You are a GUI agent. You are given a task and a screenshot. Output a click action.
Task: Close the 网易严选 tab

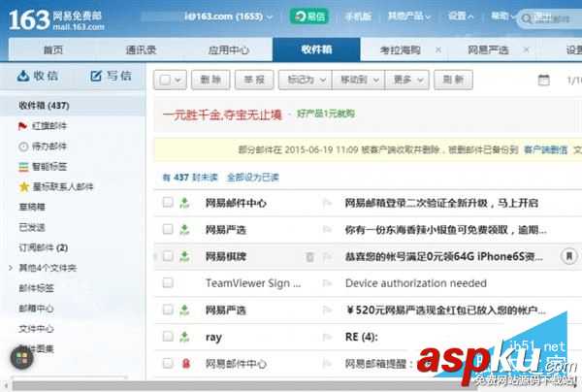pyautogui.click(x=526, y=49)
